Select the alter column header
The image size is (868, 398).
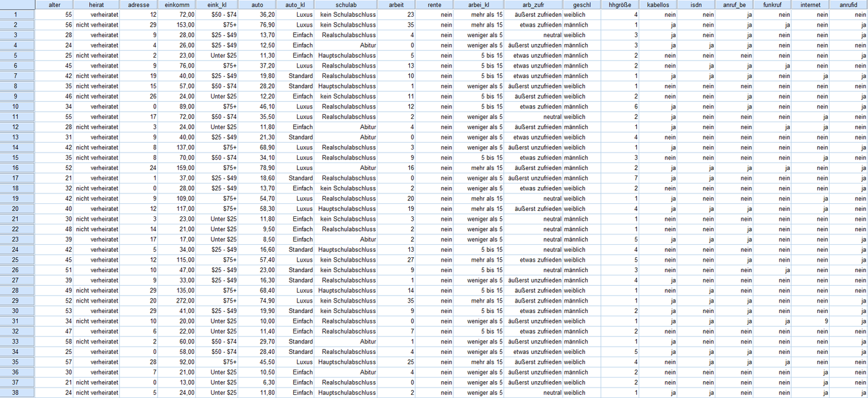(54, 4)
